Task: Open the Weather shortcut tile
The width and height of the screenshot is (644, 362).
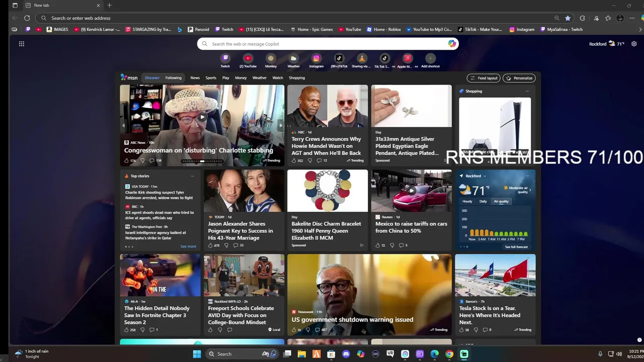Action: pyautogui.click(x=293, y=58)
